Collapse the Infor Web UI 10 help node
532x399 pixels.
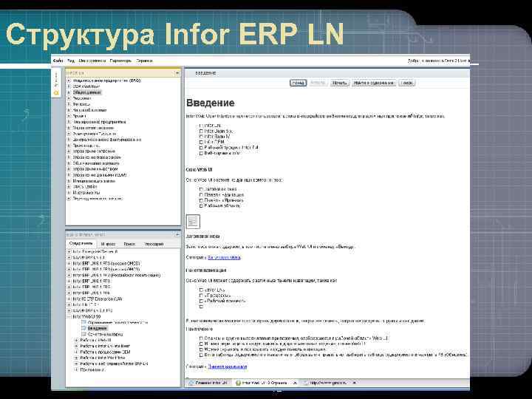(69, 316)
